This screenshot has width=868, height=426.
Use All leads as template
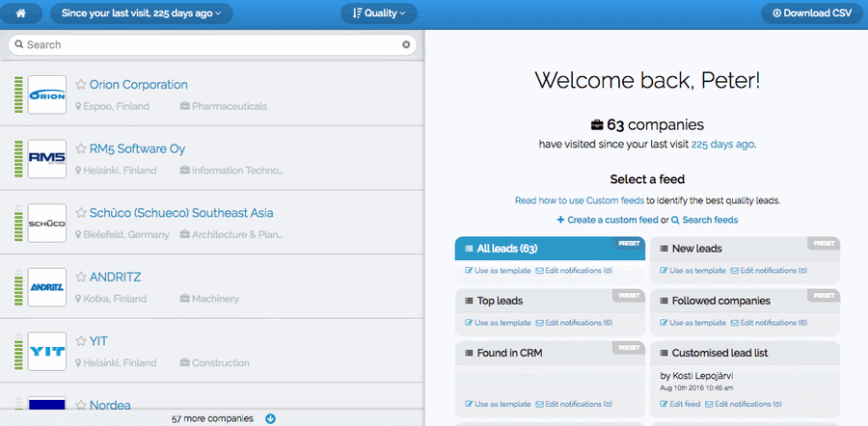pos(498,271)
